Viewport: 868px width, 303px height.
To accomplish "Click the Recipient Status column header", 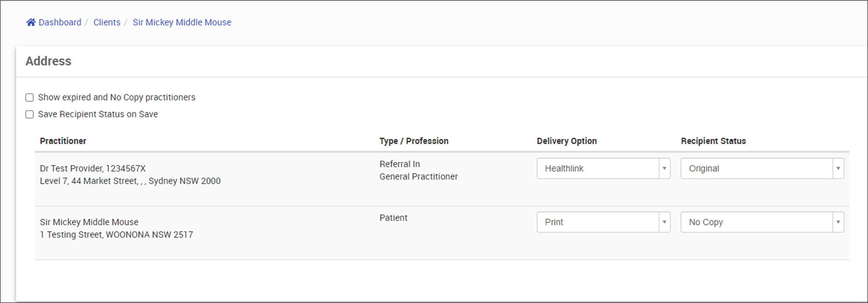I will point(713,141).
